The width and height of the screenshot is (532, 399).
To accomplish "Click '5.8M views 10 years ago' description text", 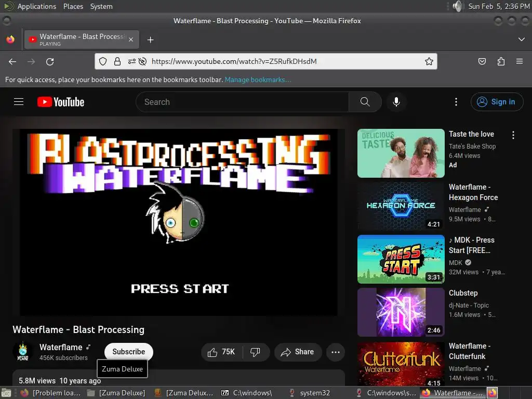I will point(60,381).
